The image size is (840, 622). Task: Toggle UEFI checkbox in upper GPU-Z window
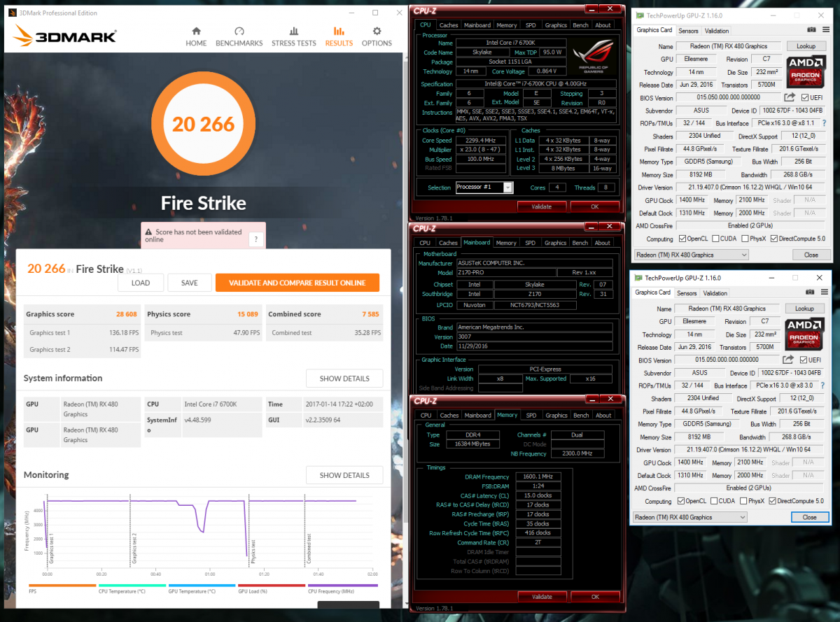(x=805, y=98)
